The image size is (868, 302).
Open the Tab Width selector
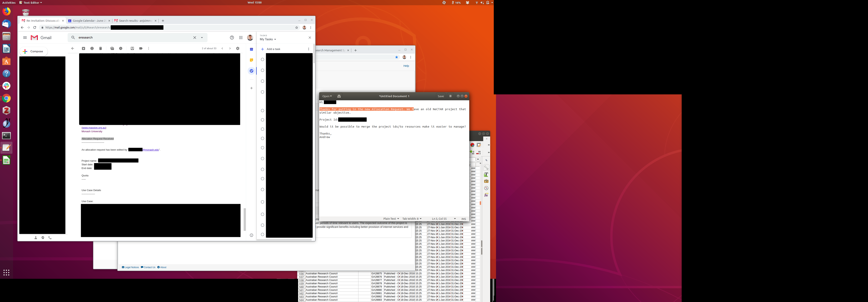coord(412,219)
